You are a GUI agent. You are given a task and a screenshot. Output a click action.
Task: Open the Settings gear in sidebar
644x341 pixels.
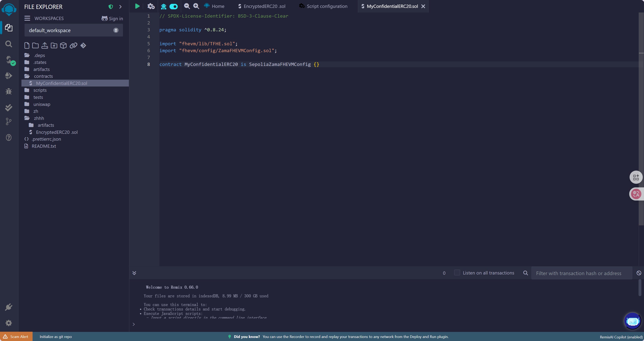coord(9,323)
